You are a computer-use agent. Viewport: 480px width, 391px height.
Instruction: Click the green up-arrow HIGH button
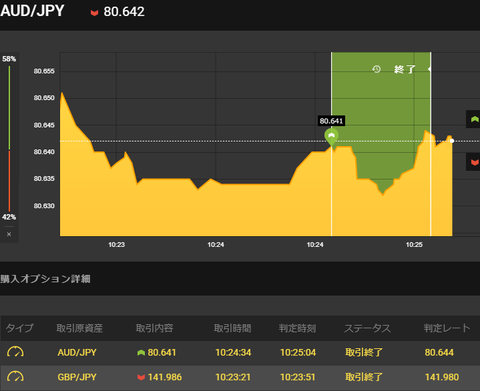pyautogui.click(x=474, y=119)
